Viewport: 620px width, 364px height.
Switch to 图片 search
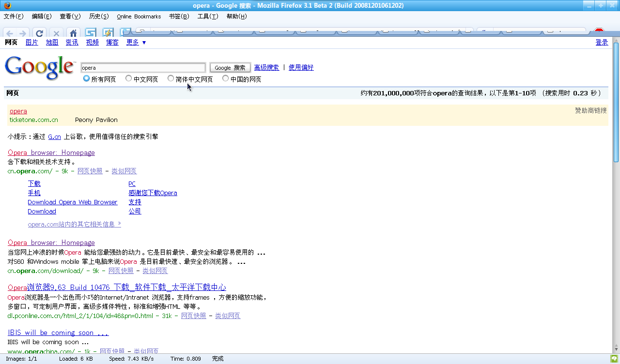[32, 43]
